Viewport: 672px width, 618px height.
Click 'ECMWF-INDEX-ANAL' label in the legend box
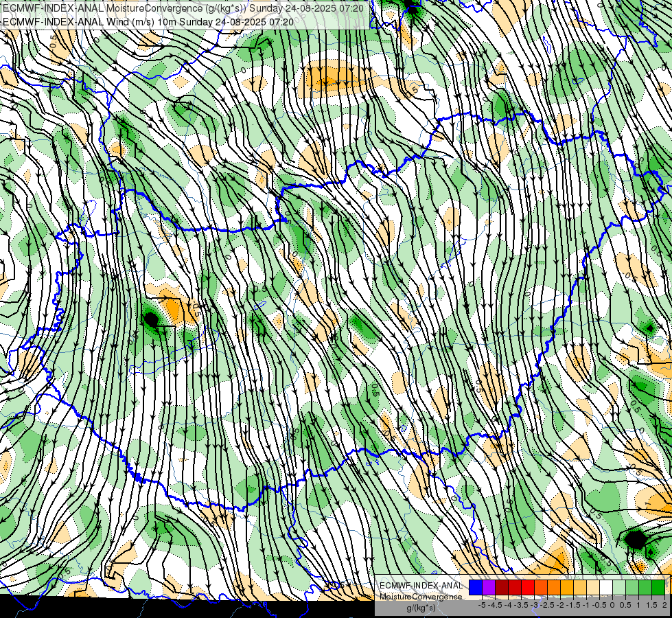click(421, 586)
